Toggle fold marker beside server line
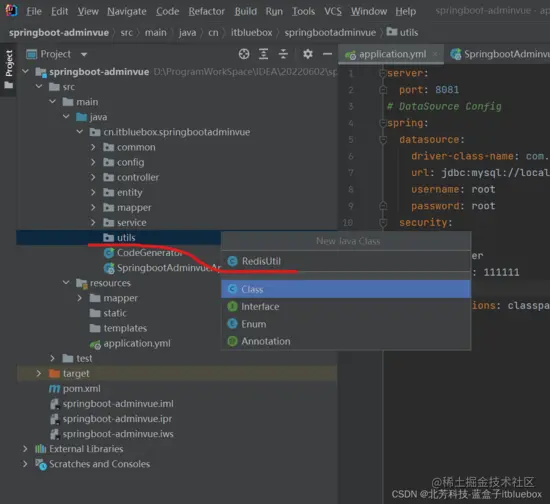This screenshot has width=550, height=504. click(x=383, y=73)
